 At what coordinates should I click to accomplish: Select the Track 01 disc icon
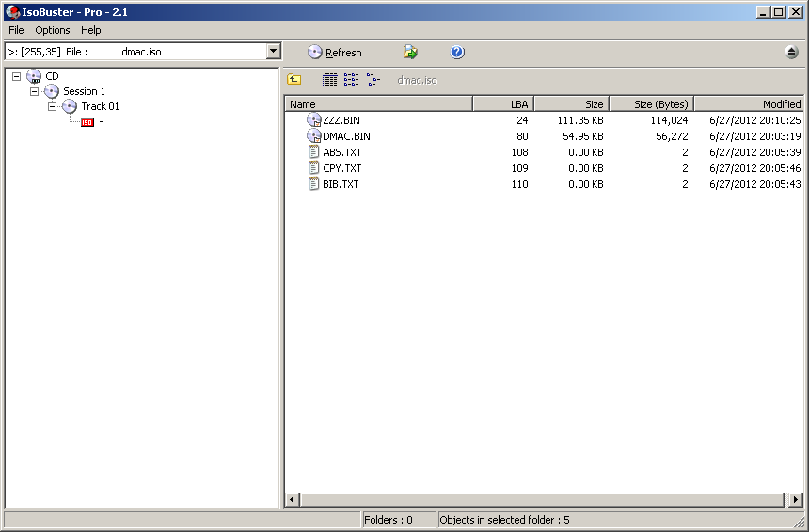pos(70,106)
